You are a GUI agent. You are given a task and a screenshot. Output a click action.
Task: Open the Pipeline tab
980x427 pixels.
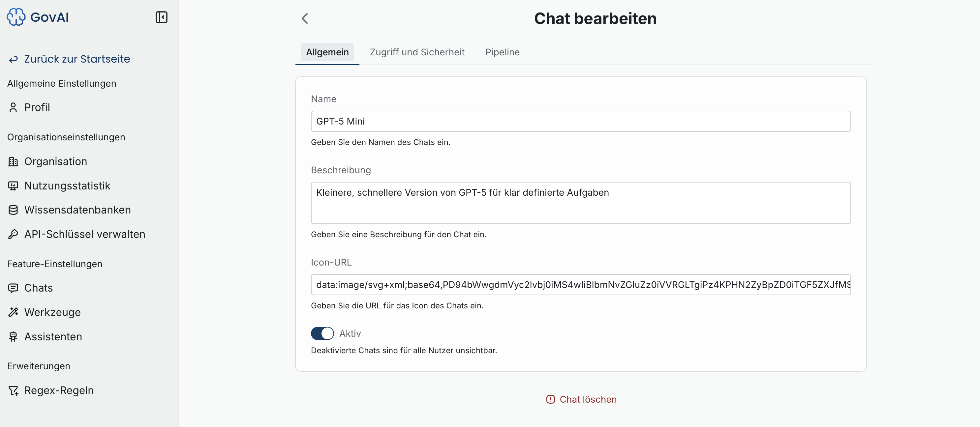[x=502, y=52]
